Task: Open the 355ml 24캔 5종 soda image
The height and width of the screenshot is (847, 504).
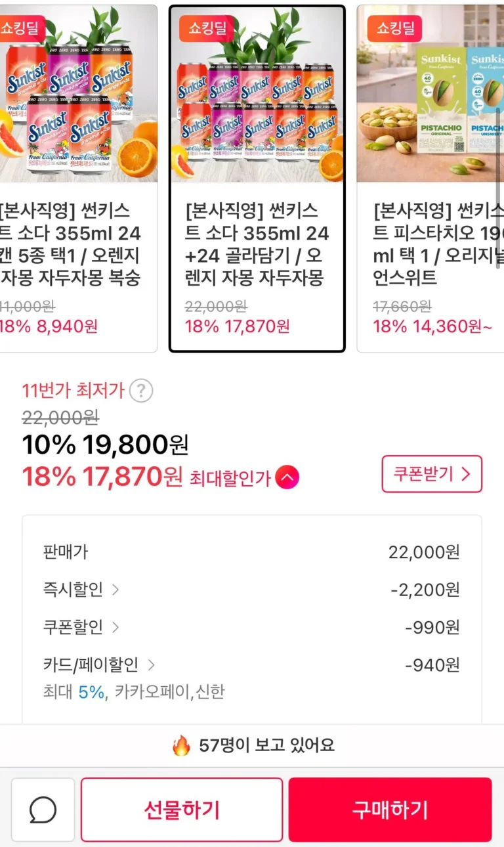Action: pos(77,98)
